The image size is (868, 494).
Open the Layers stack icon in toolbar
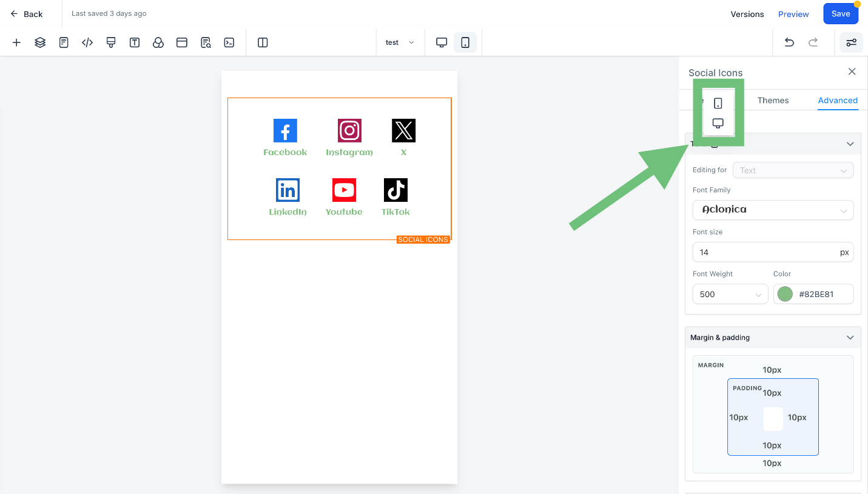(40, 42)
